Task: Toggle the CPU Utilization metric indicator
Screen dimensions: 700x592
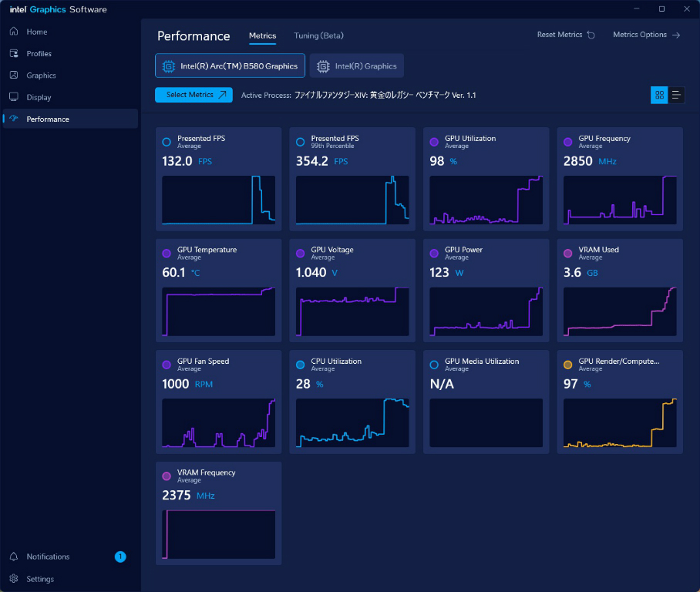Action: (x=301, y=365)
